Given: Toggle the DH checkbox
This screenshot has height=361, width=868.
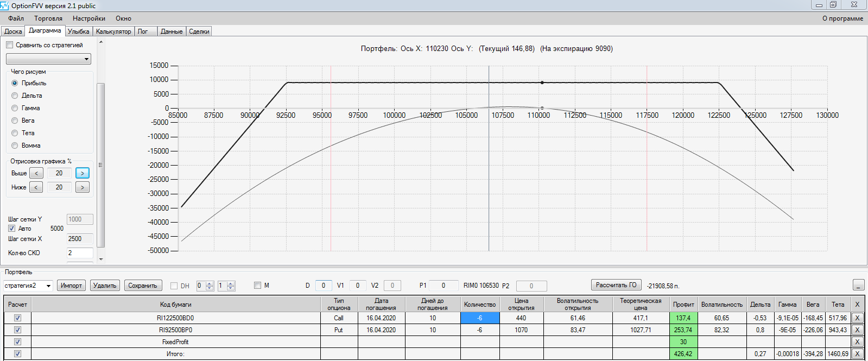Looking at the screenshot, I should pos(174,286).
